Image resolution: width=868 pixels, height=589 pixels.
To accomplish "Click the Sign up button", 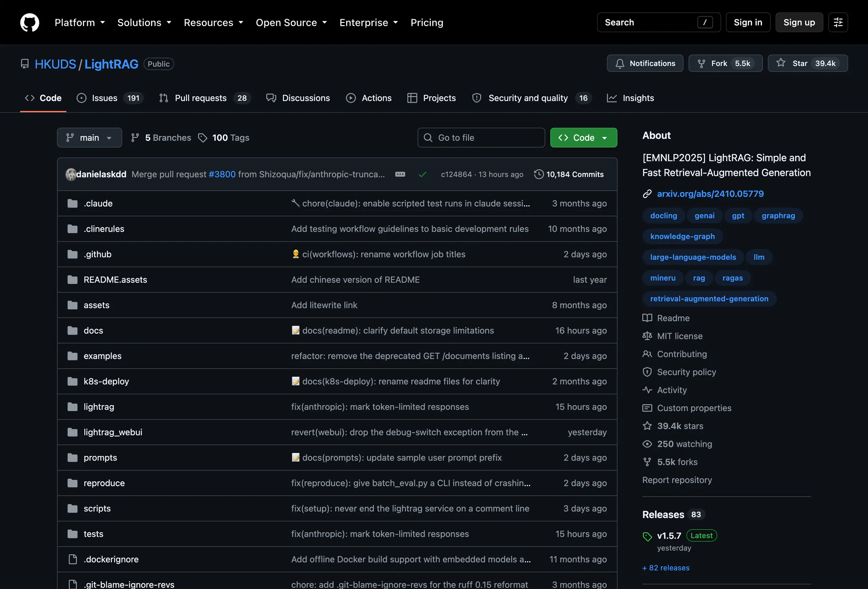I will pos(799,22).
